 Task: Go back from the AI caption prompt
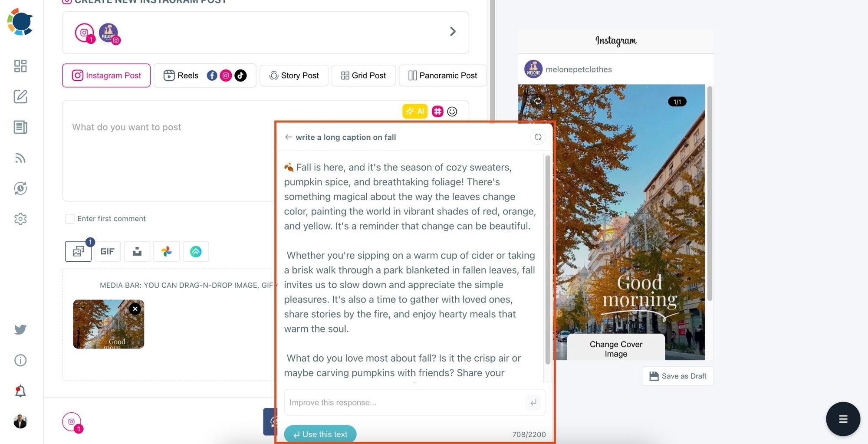pos(288,137)
